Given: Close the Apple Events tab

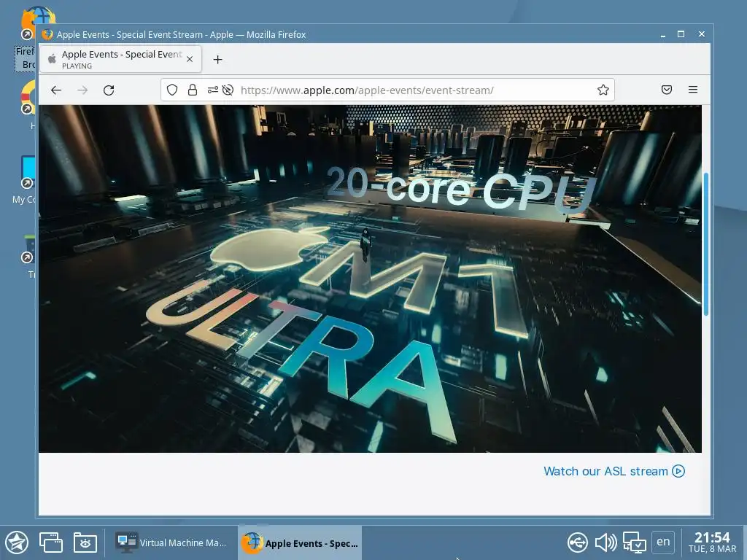Looking at the screenshot, I should pyautogui.click(x=190, y=59).
